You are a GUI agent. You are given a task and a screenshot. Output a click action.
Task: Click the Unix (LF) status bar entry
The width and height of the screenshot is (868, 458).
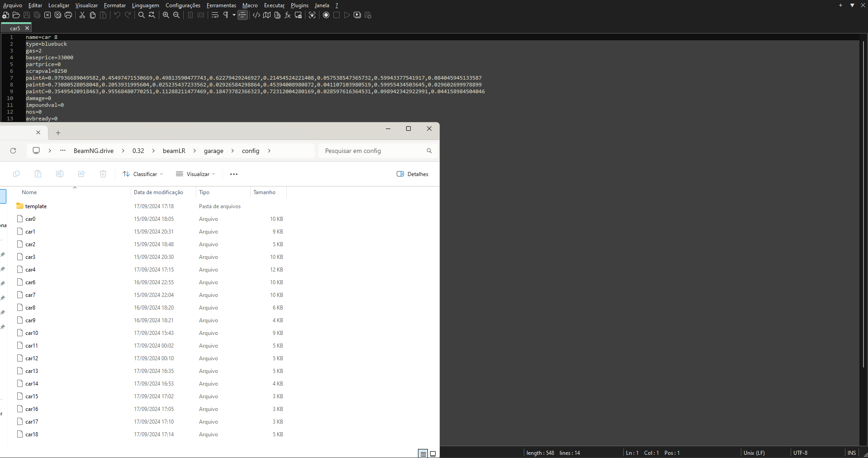click(x=754, y=453)
